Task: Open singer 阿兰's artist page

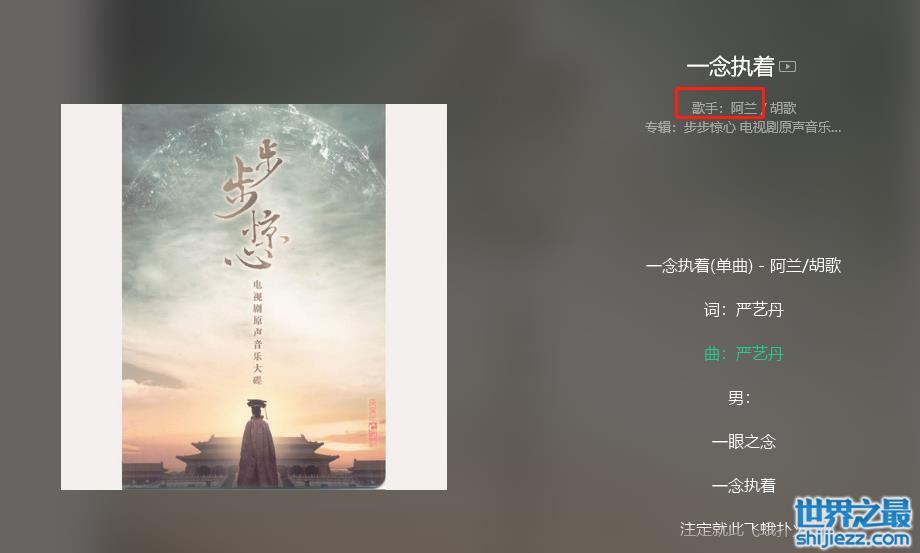Action: [743, 108]
